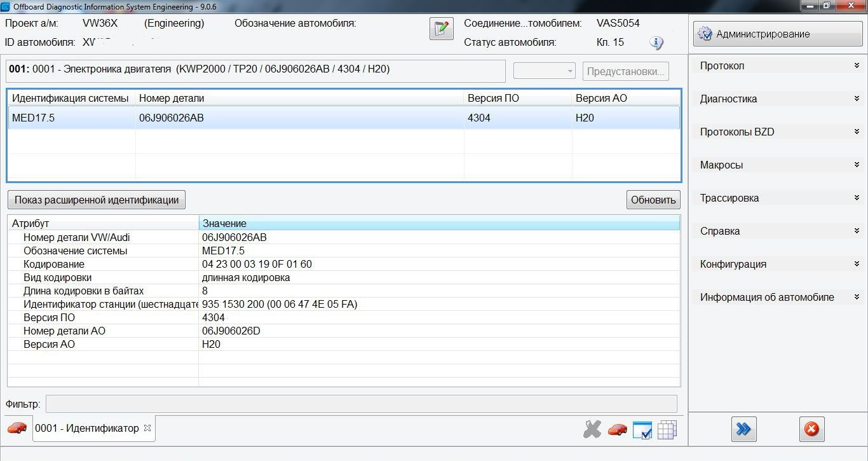Image resolution: width=868 pixels, height=461 pixels.
Task: Click the Атрибут column header
Action: (103, 223)
